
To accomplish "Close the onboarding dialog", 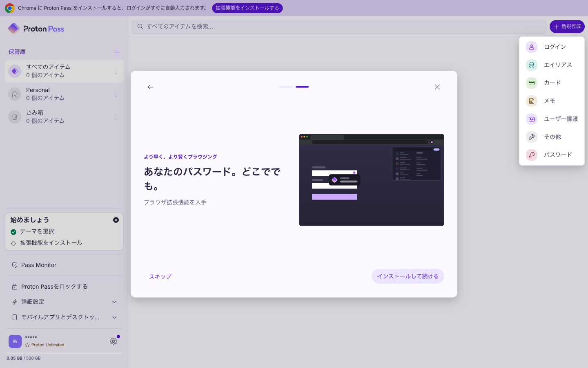I will coord(437,87).
